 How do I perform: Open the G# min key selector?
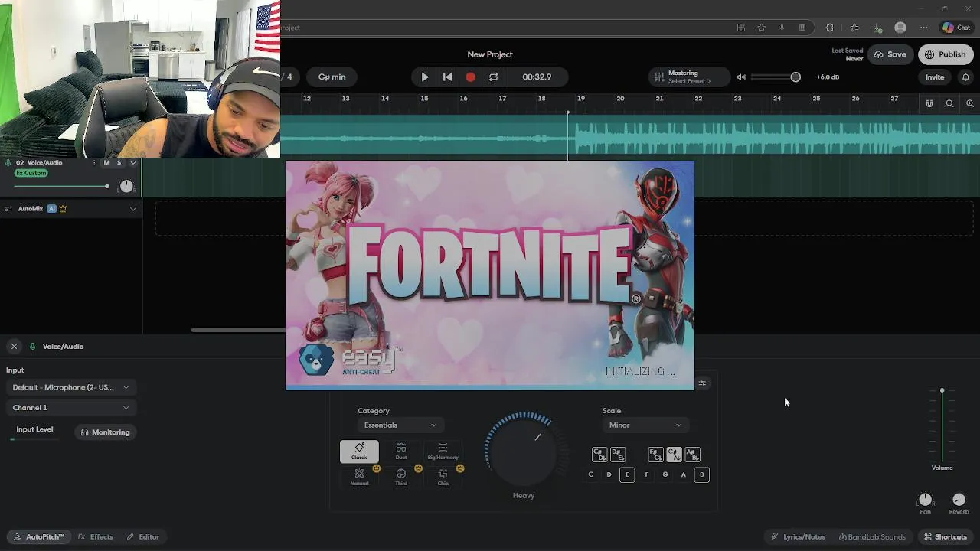[x=332, y=77]
